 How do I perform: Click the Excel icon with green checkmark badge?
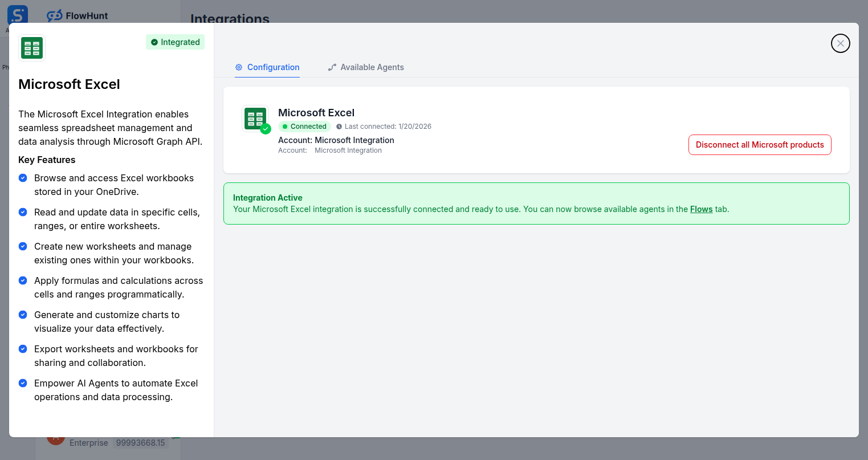point(255,118)
